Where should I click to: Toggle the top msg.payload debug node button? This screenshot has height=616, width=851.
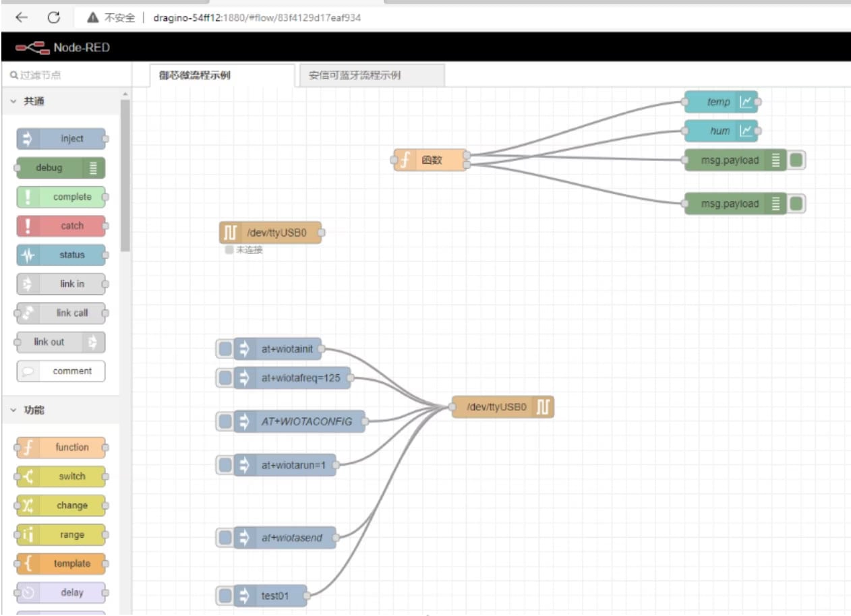tap(796, 160)
